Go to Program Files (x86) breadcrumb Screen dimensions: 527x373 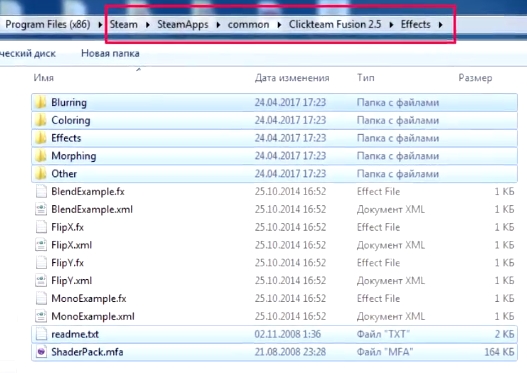coord(48,25)
